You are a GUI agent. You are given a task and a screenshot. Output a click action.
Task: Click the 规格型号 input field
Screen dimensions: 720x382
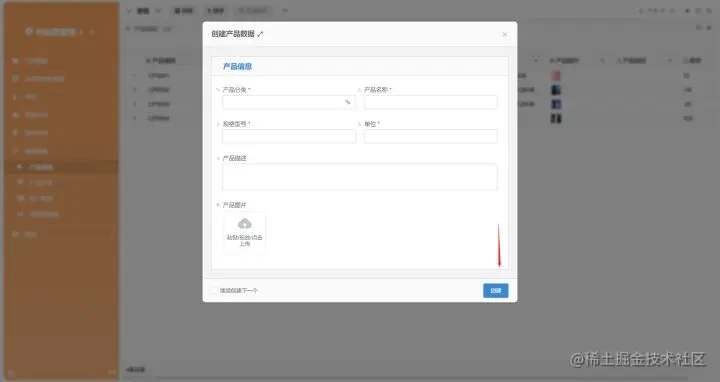point(288,136)
